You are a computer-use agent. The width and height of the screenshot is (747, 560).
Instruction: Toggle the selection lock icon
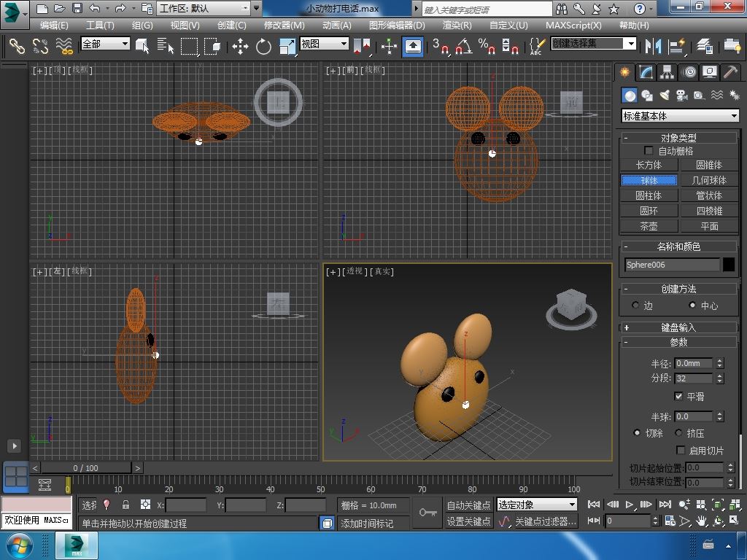click(125, 505)
